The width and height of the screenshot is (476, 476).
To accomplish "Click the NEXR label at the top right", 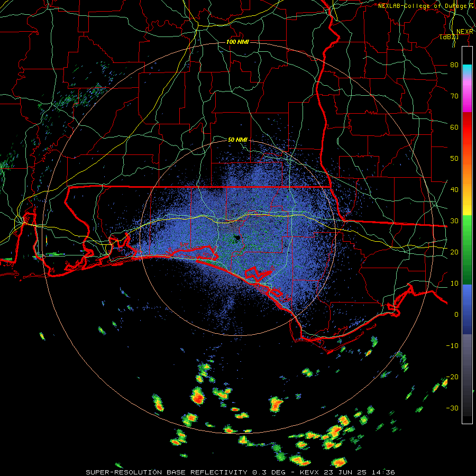I will [x=465, y=32].
